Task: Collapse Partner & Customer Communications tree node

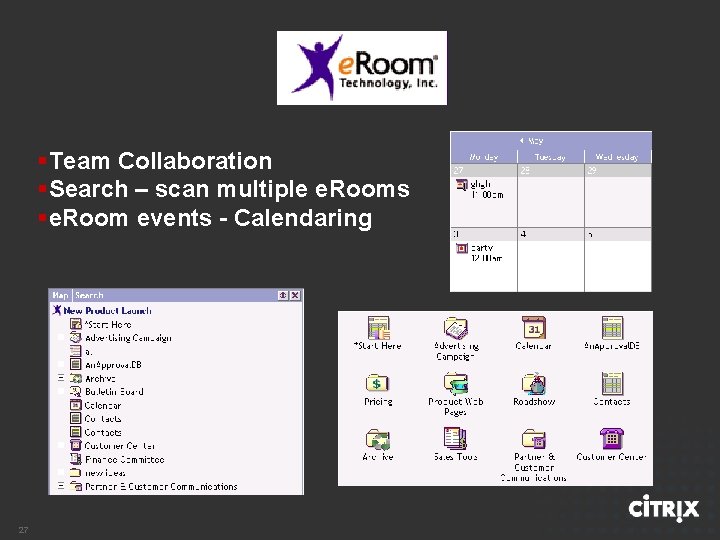Action: coord(61,486)
